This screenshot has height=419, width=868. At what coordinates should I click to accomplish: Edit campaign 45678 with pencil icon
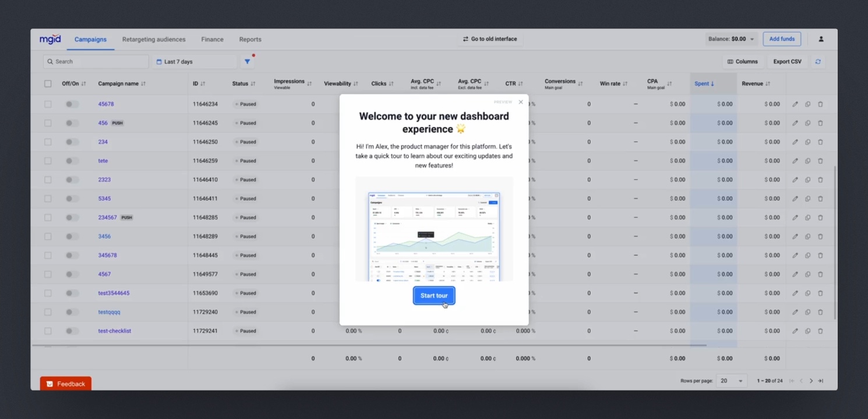pos(795,104)
